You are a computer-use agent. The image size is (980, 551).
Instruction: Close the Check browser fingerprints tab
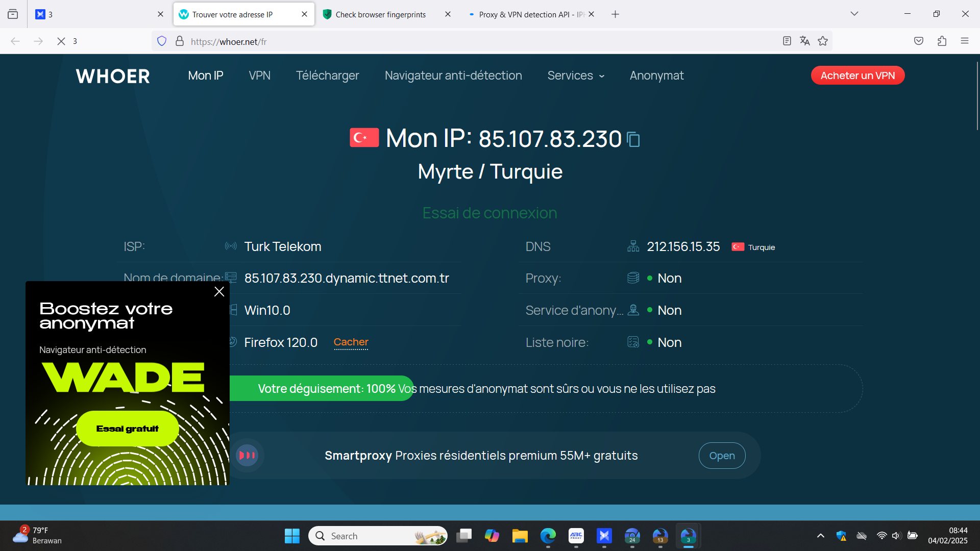coord(448,14)
